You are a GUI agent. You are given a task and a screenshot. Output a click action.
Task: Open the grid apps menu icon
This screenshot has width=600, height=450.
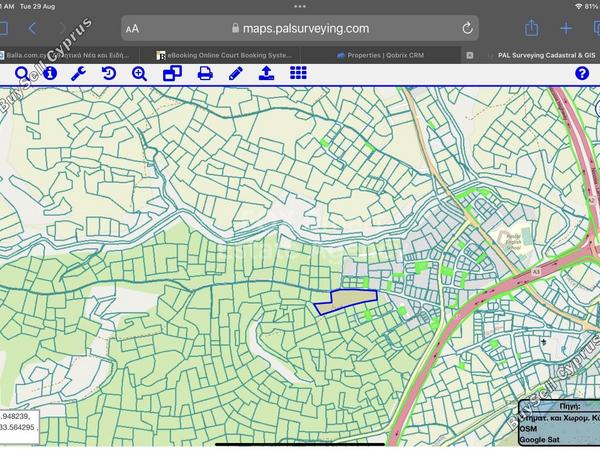298,72
